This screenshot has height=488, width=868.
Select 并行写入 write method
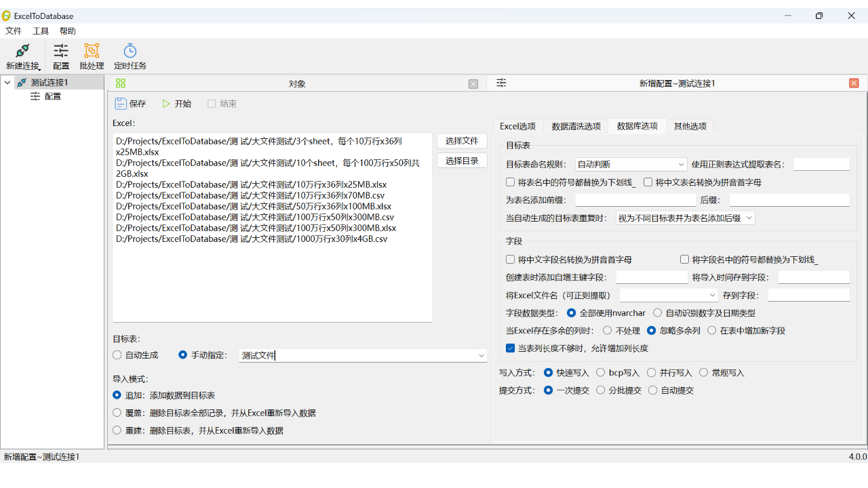pyautogui.click(x=652, y=373)
